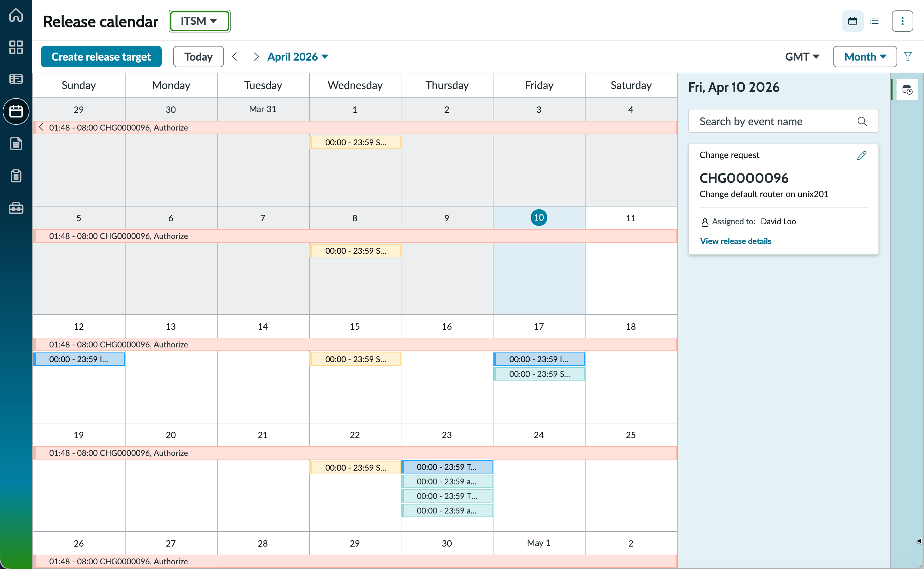Open the fourth event on Thursday April 23

[x=447, y=511]
